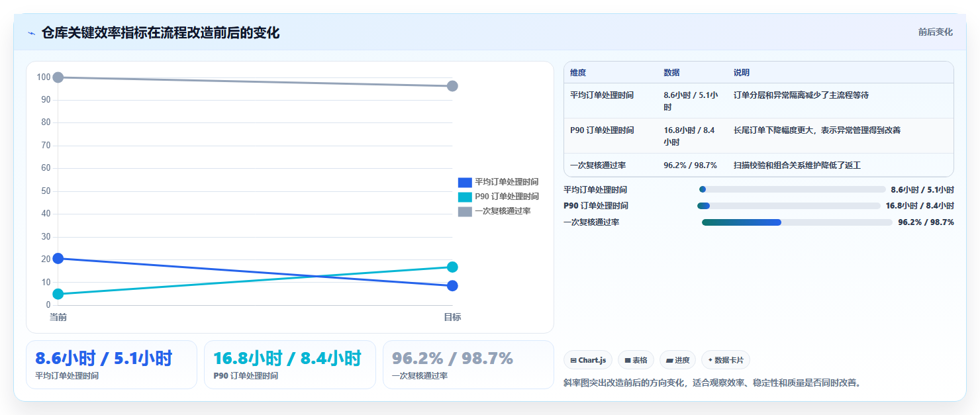
Task: Select the Chart.js tag
Action: tap(588, 360)
